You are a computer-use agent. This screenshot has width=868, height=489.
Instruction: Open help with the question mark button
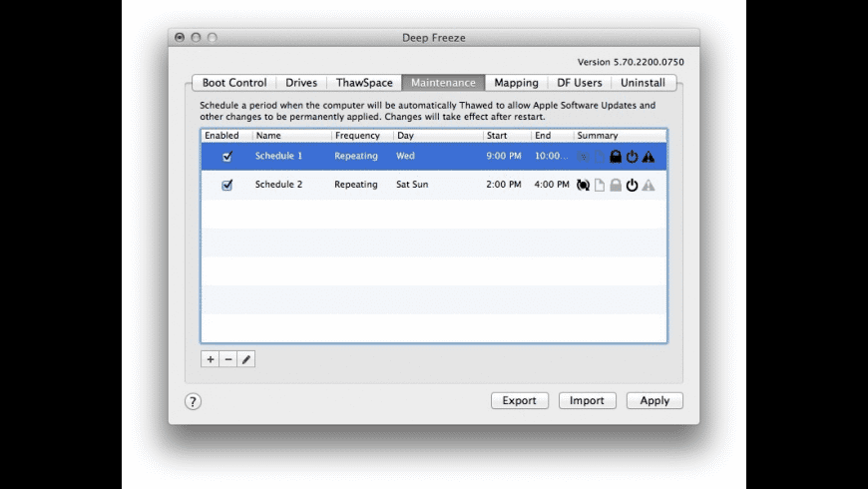[193, 401]
